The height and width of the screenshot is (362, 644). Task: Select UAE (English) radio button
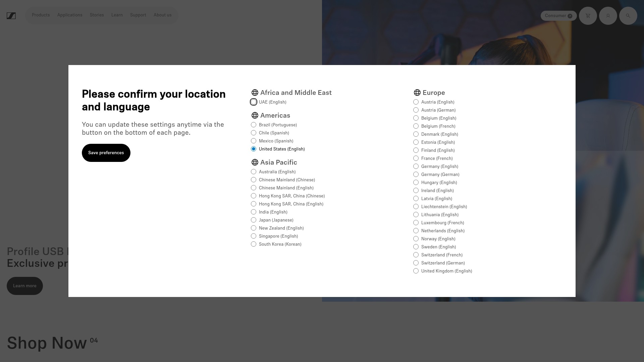coord(254,102)
